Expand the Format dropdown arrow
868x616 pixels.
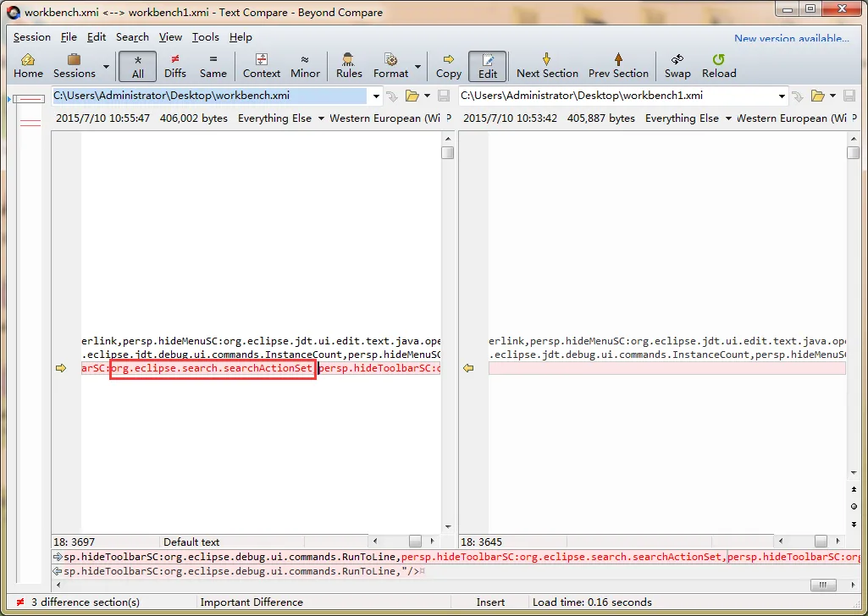417,67
